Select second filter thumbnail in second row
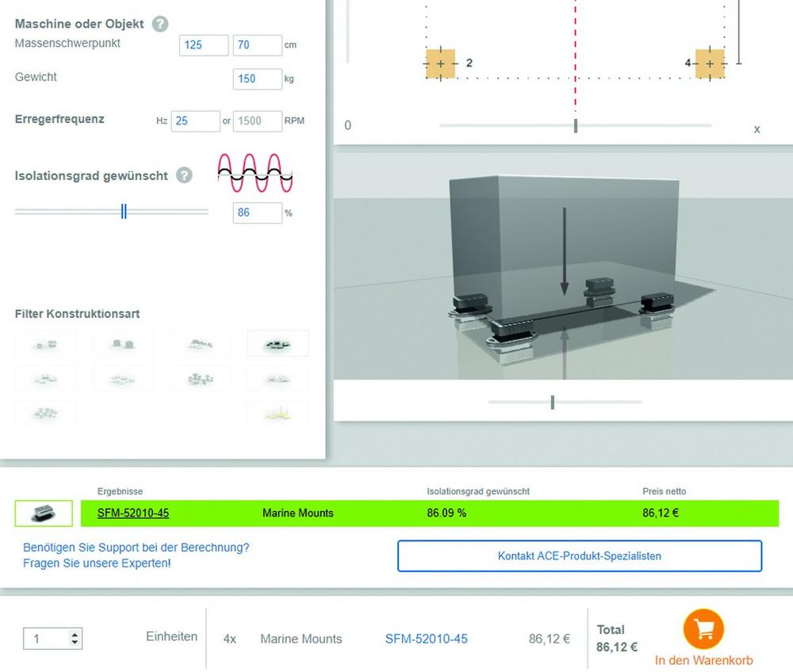Viewport: 793px width, 672px height. (123, 379)
